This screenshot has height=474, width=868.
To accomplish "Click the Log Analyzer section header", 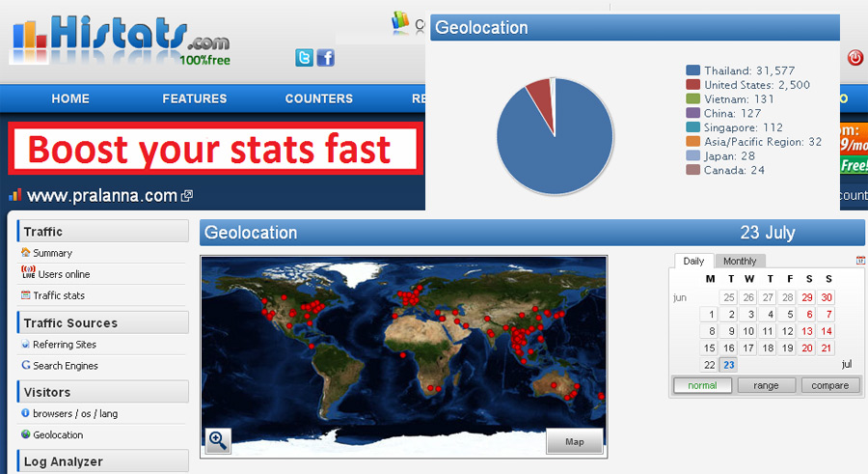I will click(103, 461).
